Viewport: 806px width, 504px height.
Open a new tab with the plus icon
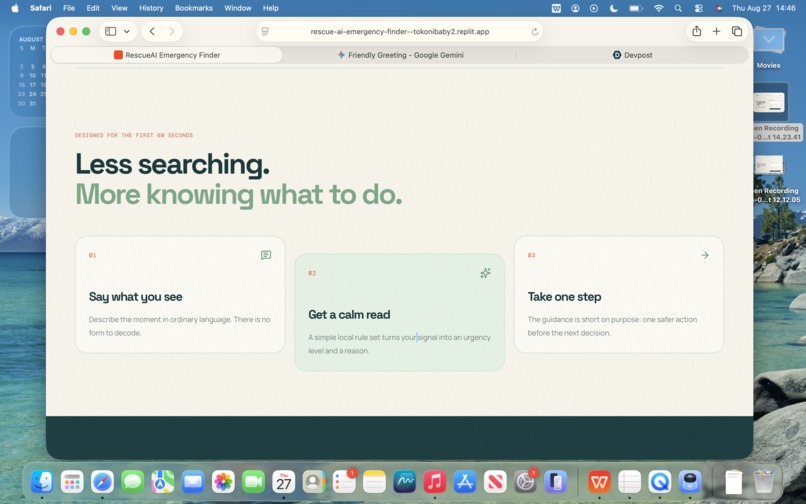[716, 31]
